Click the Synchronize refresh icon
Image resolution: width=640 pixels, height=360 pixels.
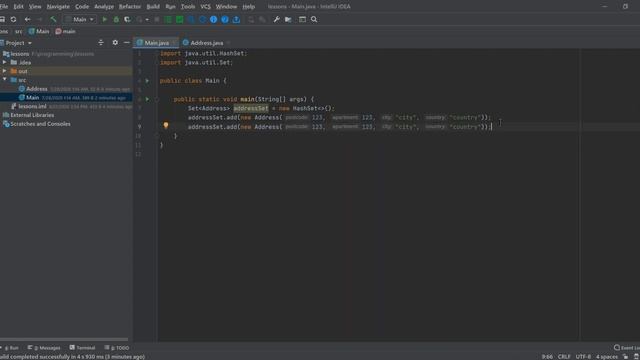tap(13, 19)
